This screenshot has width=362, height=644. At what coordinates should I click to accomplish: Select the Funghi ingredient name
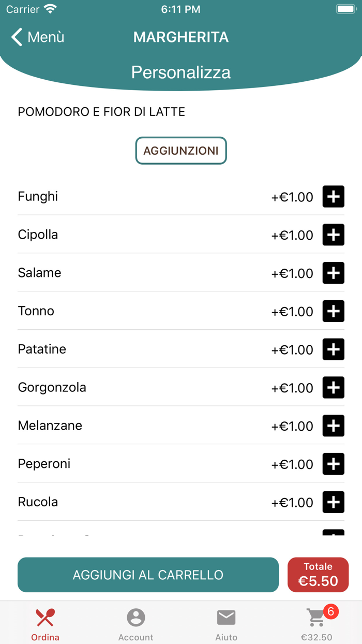(x=38, y=197)
